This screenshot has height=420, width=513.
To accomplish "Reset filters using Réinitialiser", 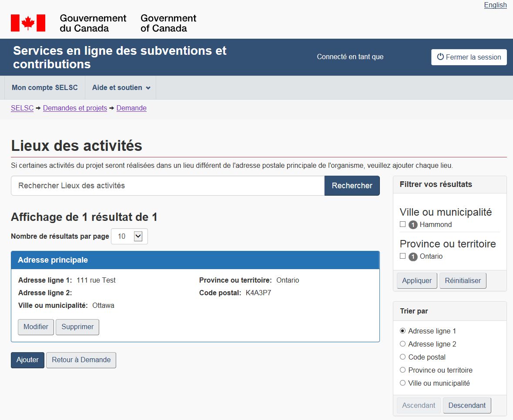I will [463, 281].
